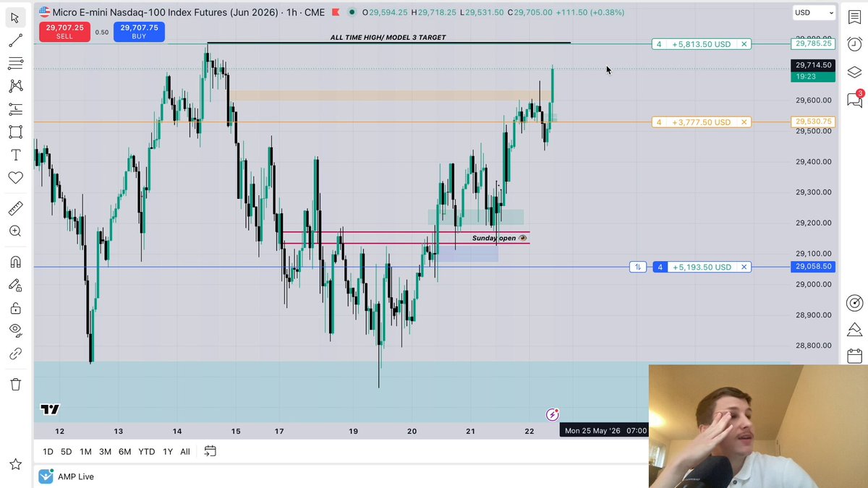Screen dimensions: 868x488
Task: Open the favorites star toolbar
Action: tap(15, 463)
